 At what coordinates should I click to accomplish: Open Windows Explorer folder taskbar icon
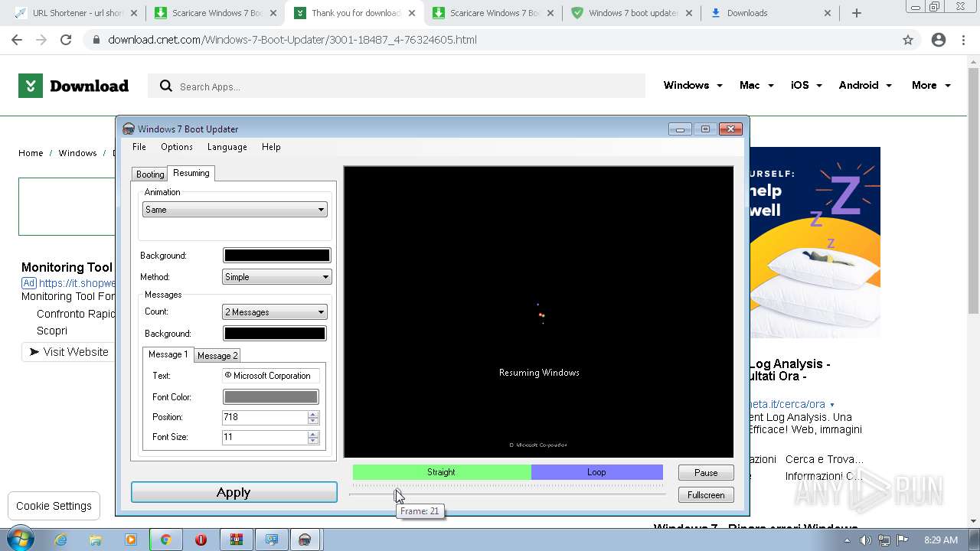[x=96, y=540]
